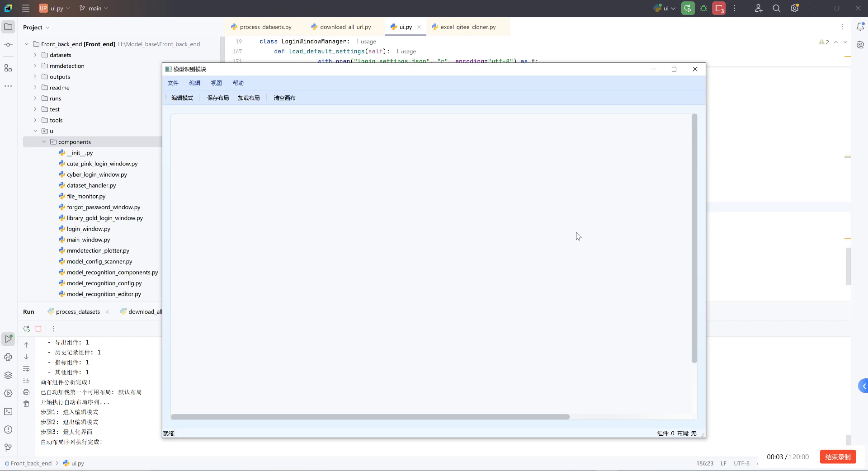Open 文件 menu in the dialog
This screenshot has width=868, height=471.
tap(173, 83)
